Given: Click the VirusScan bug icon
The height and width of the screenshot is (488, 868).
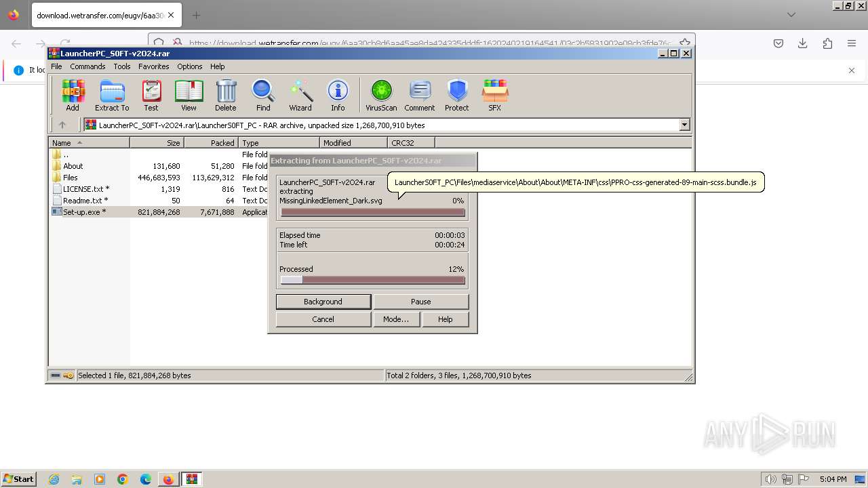Looking at the screenshot, I should pos(381,96).
